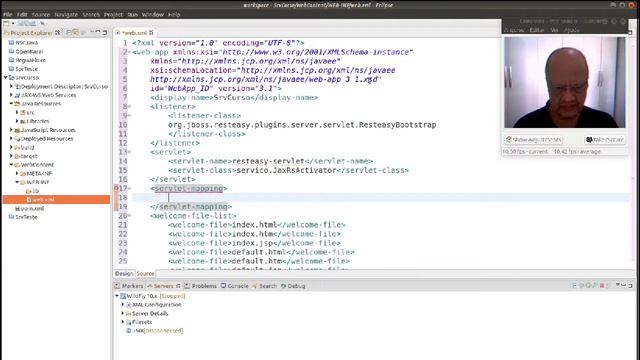Open the Edit menu
The height and width of the screenshot is (360, 640).
click(x=22, y=14)
